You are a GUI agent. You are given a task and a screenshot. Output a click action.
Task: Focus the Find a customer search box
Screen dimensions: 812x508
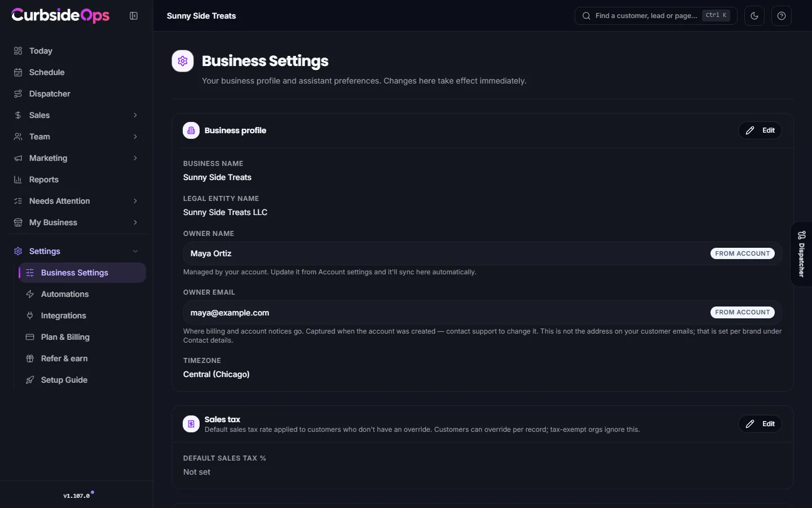(x=656, y=16)
